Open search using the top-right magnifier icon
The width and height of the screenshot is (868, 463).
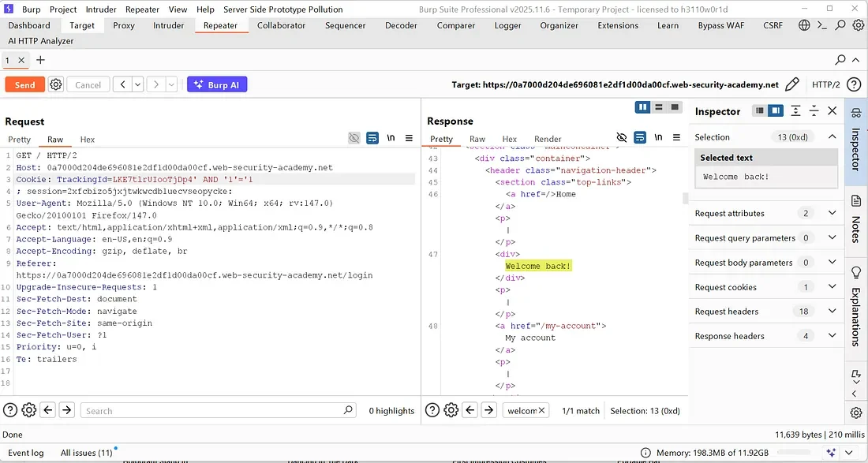click(x=838, y=24)
